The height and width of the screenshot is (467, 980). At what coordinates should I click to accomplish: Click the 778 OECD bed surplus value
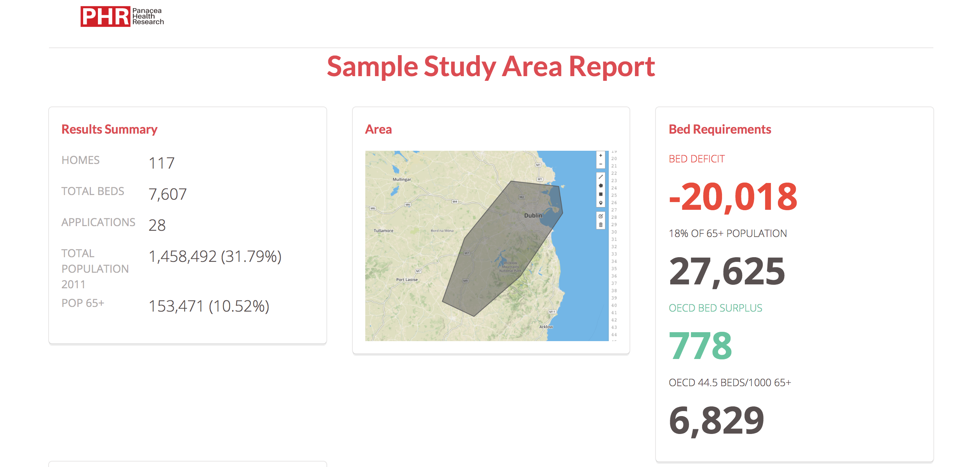pos(700,345)
